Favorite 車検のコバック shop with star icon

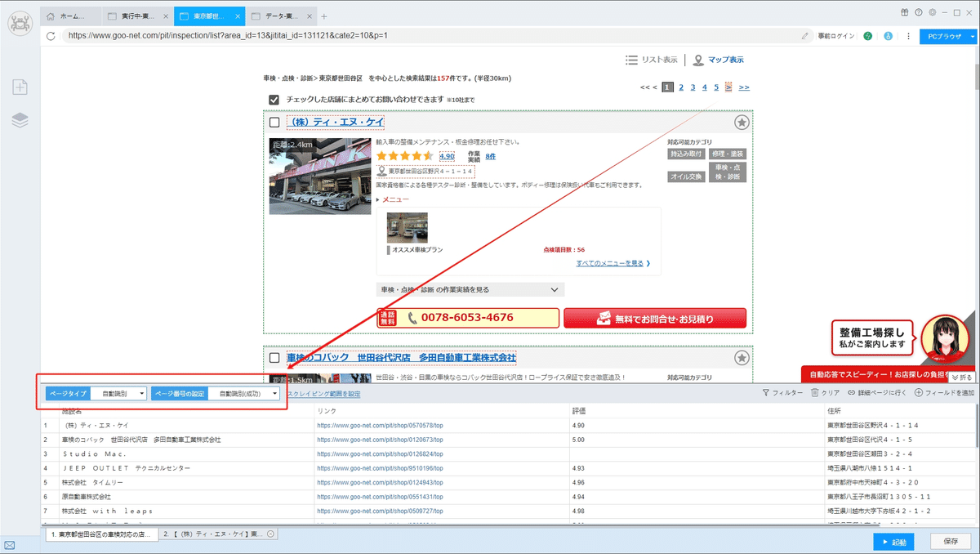741,358
